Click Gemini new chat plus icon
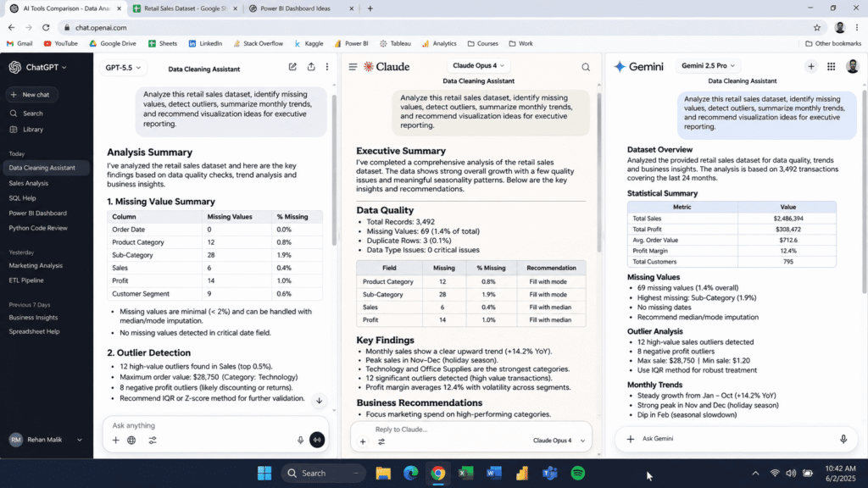 click(811, 66)
